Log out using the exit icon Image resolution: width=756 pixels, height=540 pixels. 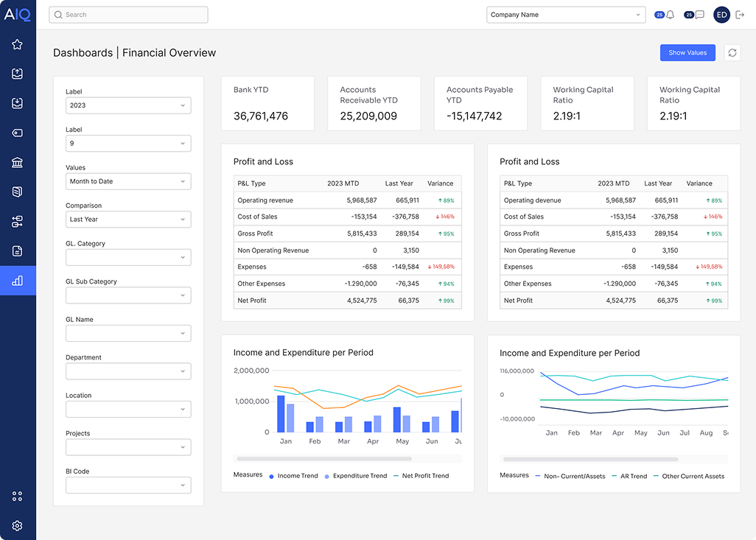pos(741,14)
